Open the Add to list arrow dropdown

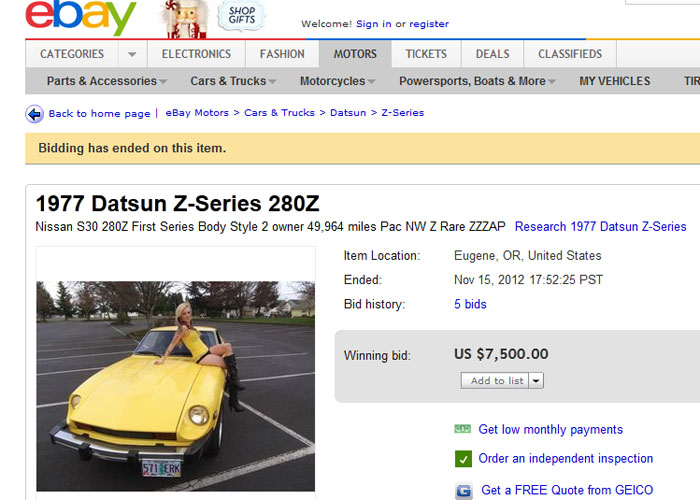click(x=536, y=381)
